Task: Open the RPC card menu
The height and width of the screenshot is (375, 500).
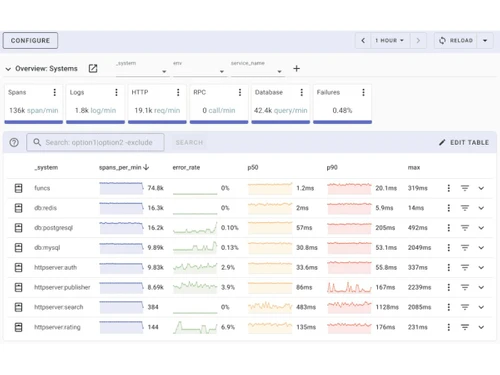Action: click(240, 92)
